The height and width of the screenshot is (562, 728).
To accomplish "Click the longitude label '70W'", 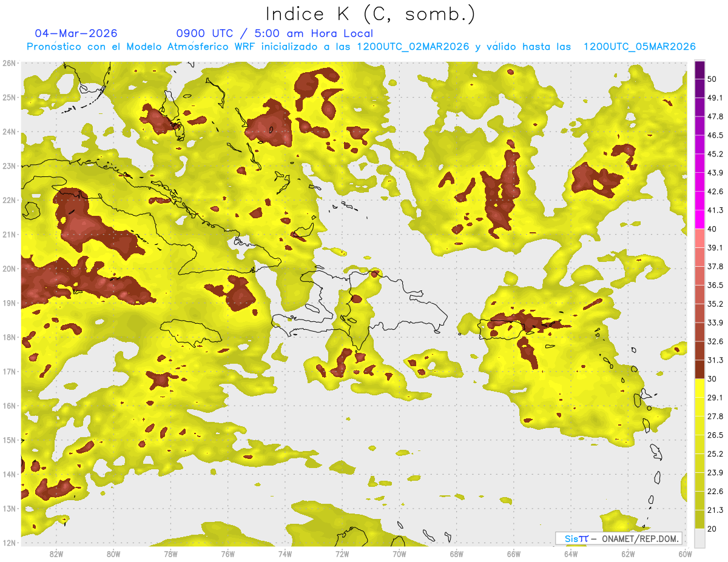I will [x=399, y=554].
